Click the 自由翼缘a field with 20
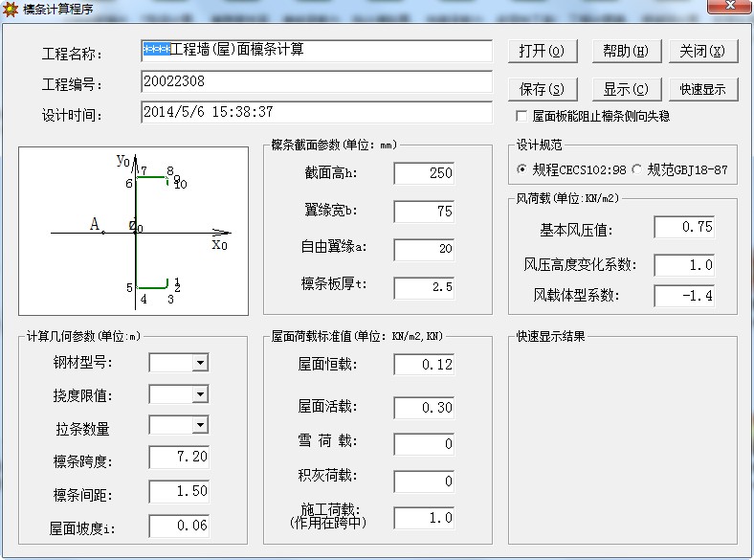 [x=424, y=249]
